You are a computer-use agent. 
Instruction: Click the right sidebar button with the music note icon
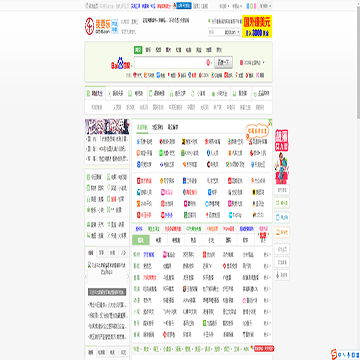pyautogui.click(x=282, y=275)
